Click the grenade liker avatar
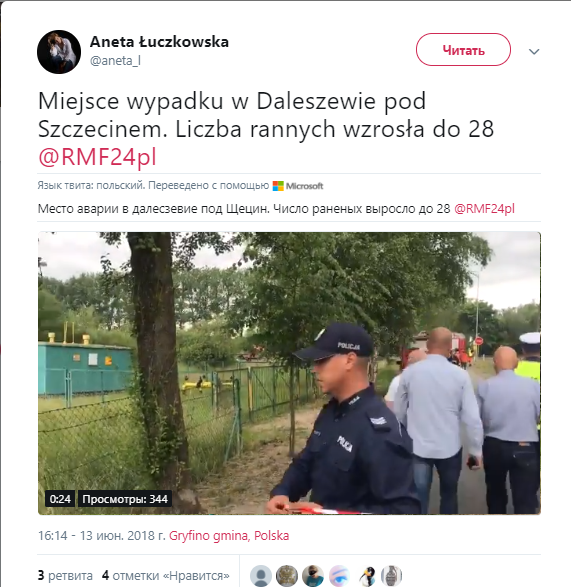The width and height of the screenshot is (571, 587). [x=392, y=576]
